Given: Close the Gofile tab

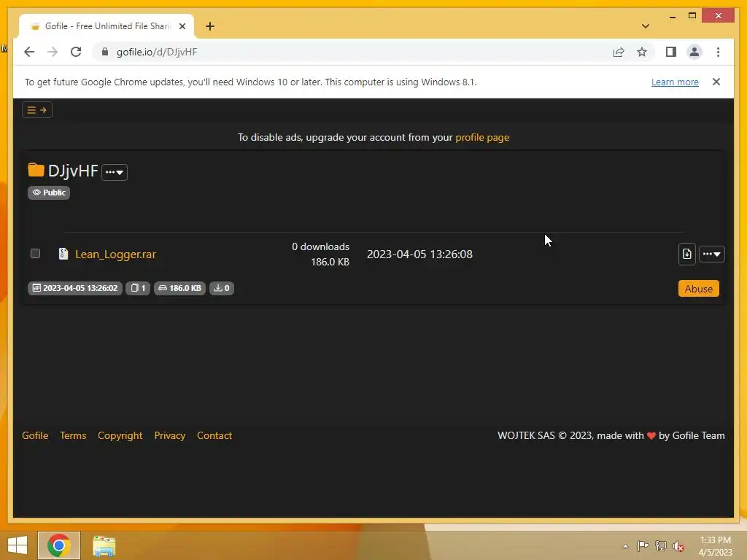Looking at the screenshot, I should (x=182, y=26).
